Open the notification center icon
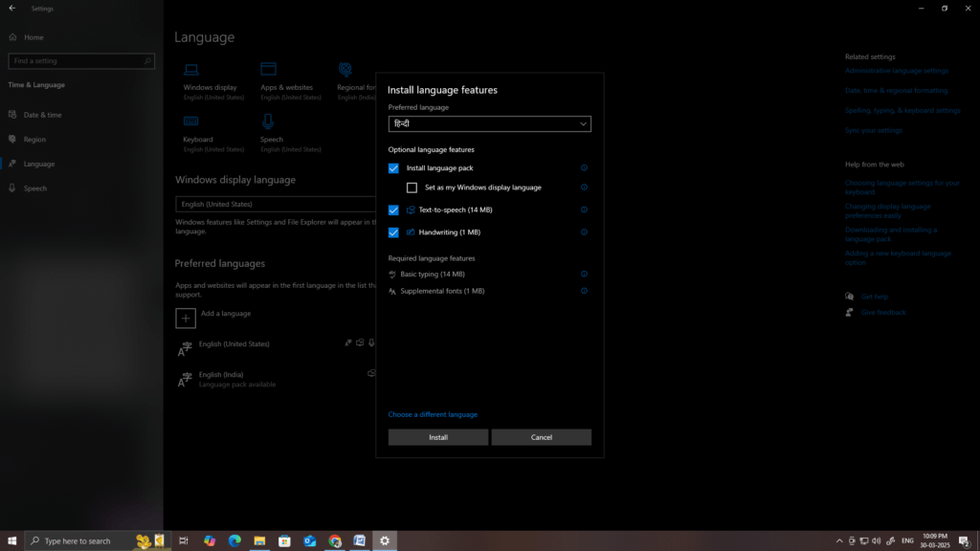The width and height of the screenshot is (980, 551). [965, 541]
